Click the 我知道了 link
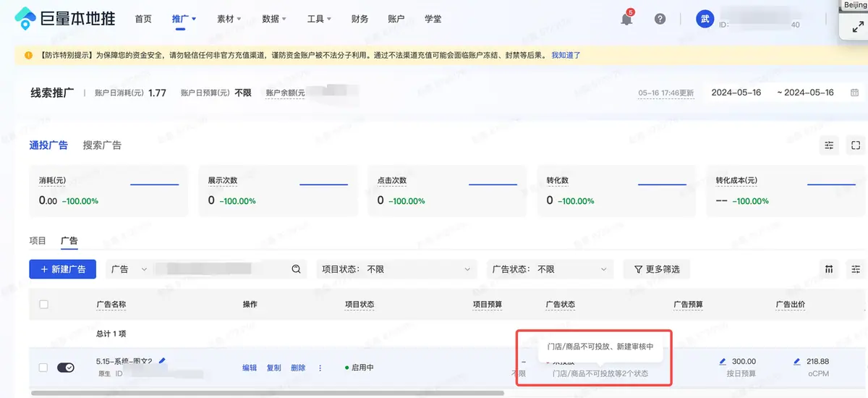 pos(566,55)
